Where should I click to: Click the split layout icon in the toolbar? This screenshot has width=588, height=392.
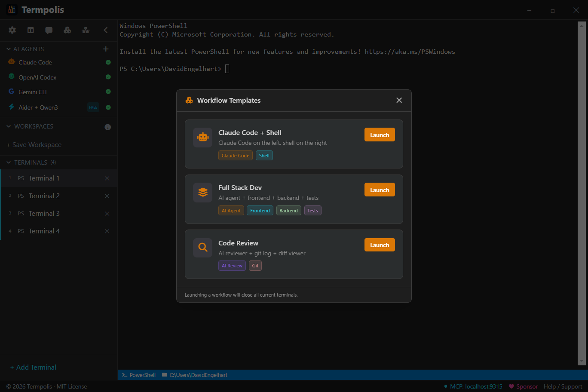click(x=30, y=30)
